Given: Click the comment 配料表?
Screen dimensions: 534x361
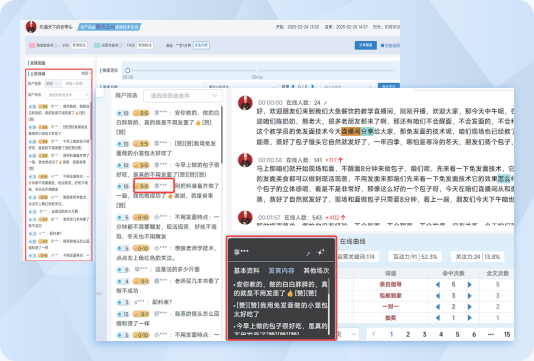Looking at the screenshot, I should click(x=162, y=302).
